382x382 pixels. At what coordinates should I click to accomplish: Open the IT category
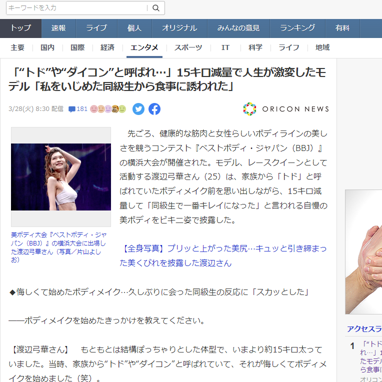(225, 48)
